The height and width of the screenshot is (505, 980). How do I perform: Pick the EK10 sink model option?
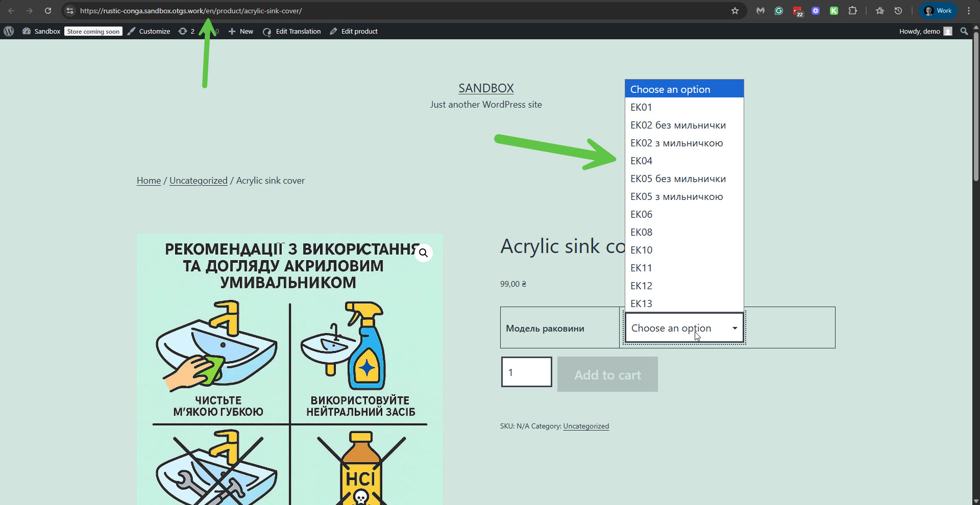(x=641, y=250)
